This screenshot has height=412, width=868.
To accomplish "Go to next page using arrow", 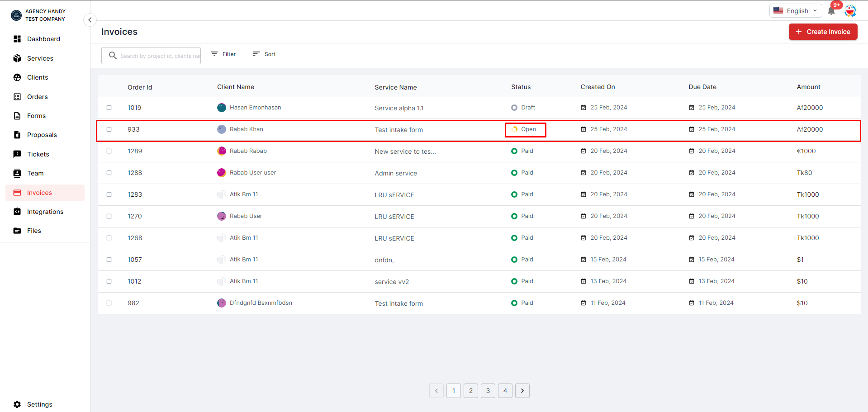I will 522,391.
